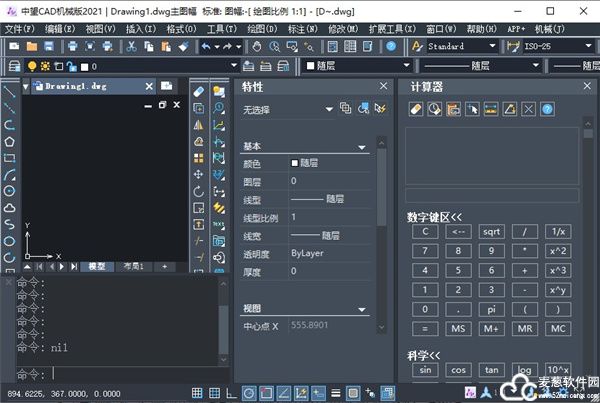Image resolution: width=600 pixels, height=403 pixels.
Task: Click the Quick Select icon in Properties
Action: [380, 109]
